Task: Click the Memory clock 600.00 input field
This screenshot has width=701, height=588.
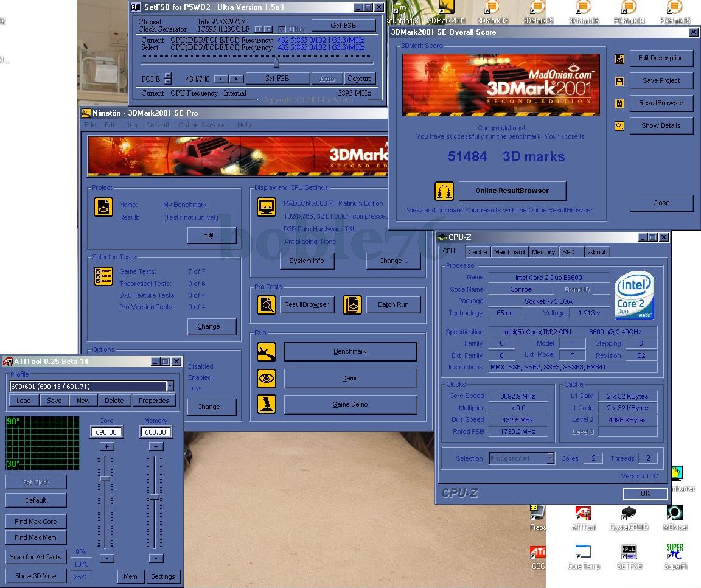Action: click(156, 432)
